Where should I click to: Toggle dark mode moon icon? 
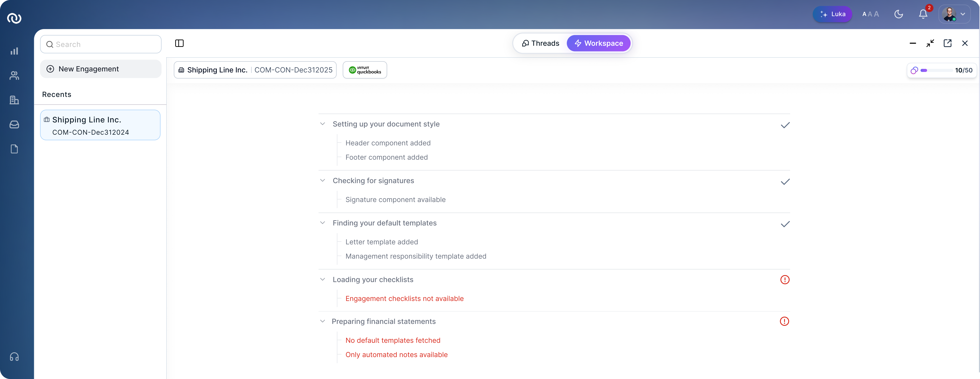[x=899, y=14]
